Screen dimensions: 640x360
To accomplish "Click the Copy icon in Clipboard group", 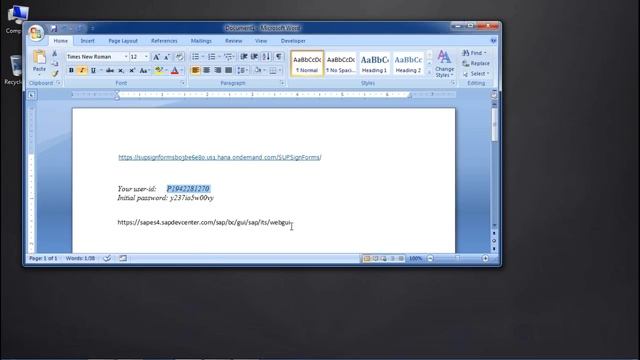I will pos(55,63).
